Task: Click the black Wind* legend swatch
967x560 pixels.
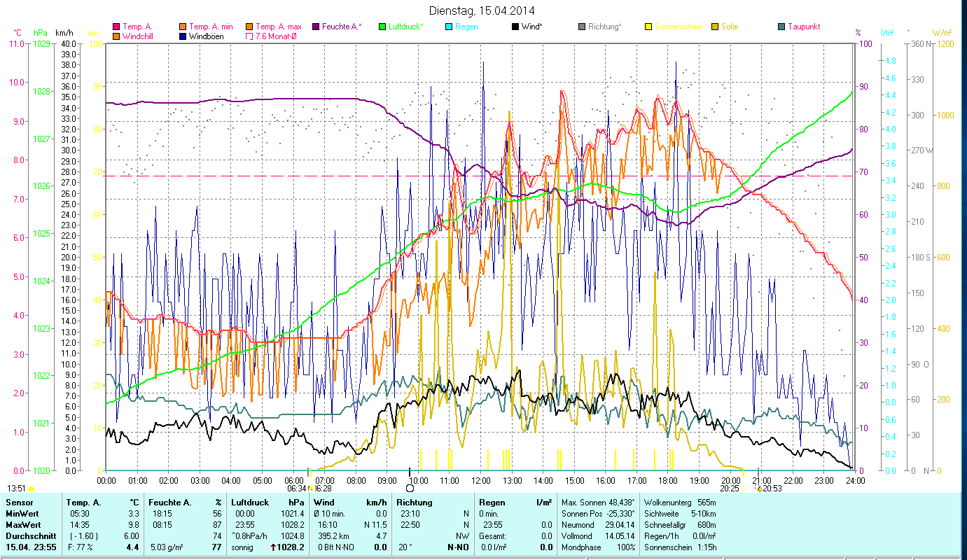Action: 515,27
